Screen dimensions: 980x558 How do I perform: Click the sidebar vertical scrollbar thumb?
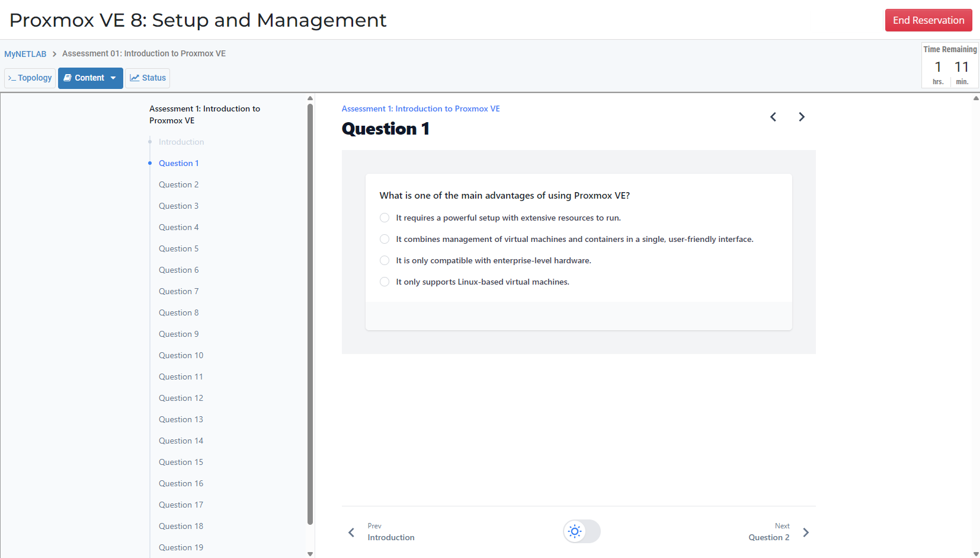(x=310, y=314)
